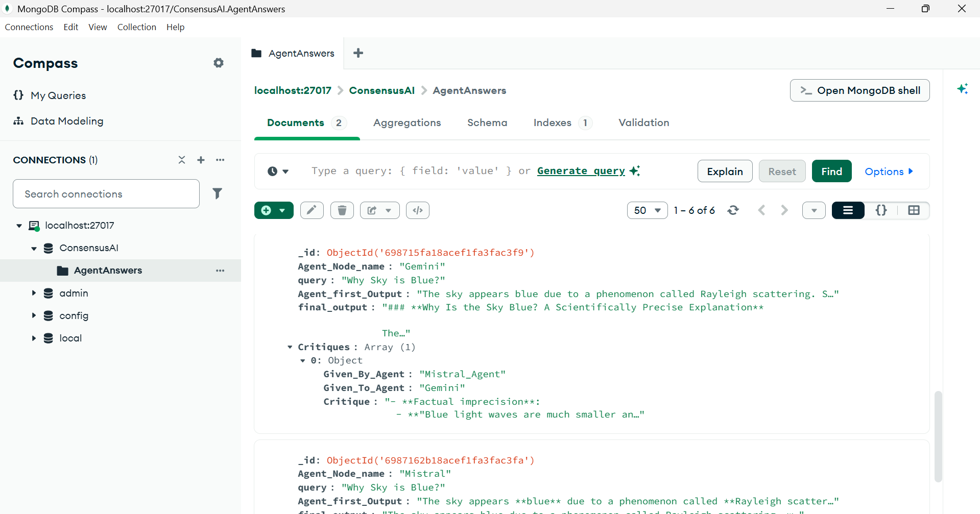Click the "Gemini" Agent_Node_name value
The image size is (980, 514).
coord(422,266)
